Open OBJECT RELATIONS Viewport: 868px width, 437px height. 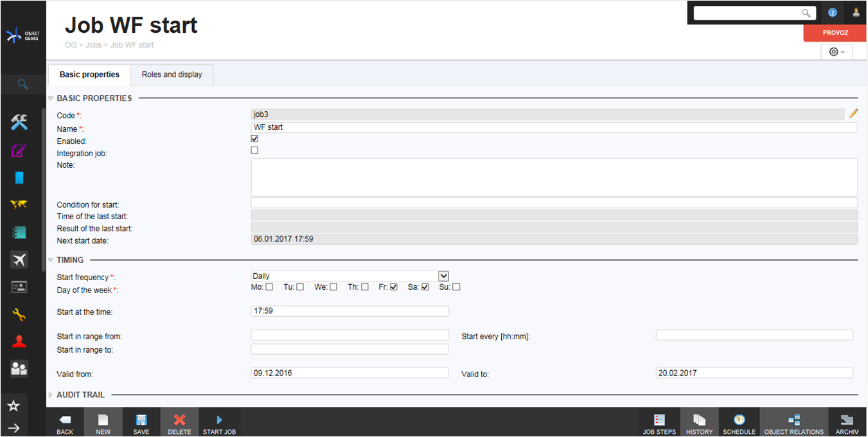pos(793,423)
